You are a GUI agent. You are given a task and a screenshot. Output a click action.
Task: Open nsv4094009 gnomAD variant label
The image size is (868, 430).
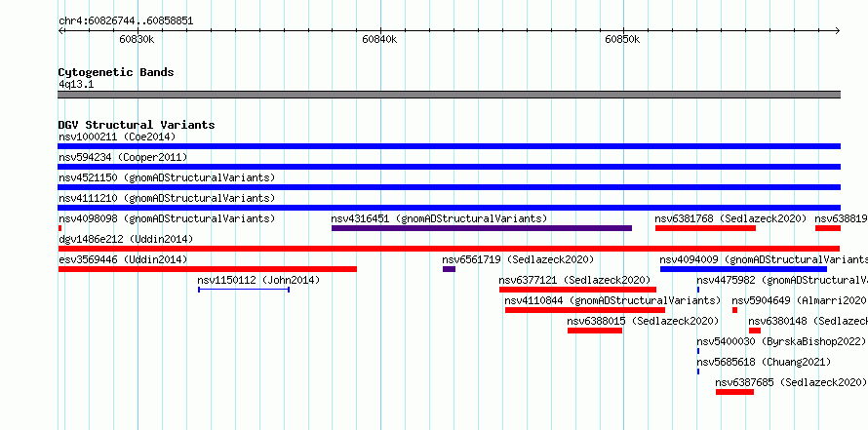coord(764,259)
